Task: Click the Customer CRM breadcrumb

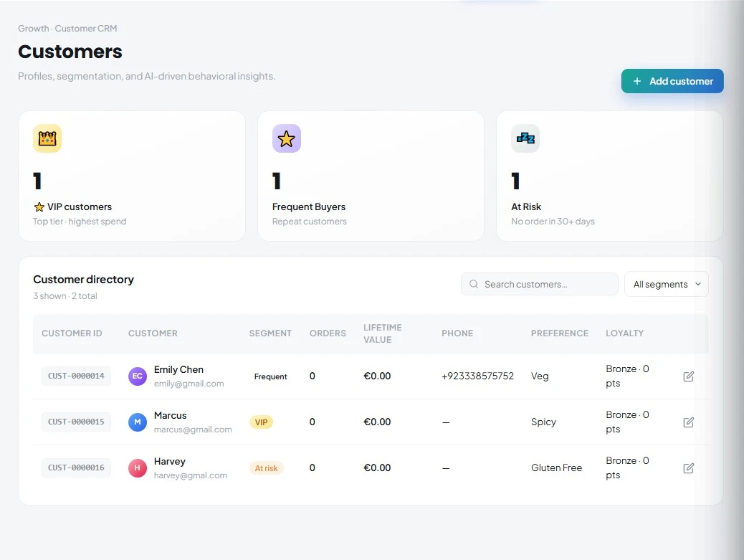Action: click(86, 29)
